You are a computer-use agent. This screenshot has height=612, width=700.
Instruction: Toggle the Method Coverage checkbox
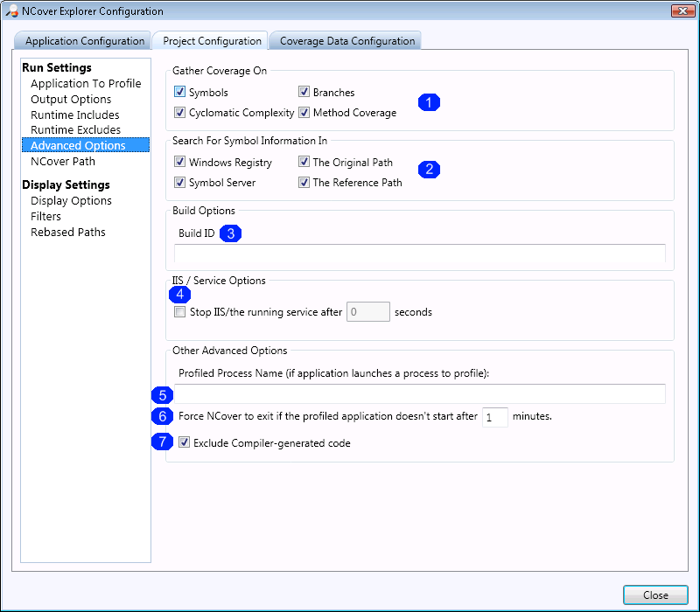coord(304,113)
